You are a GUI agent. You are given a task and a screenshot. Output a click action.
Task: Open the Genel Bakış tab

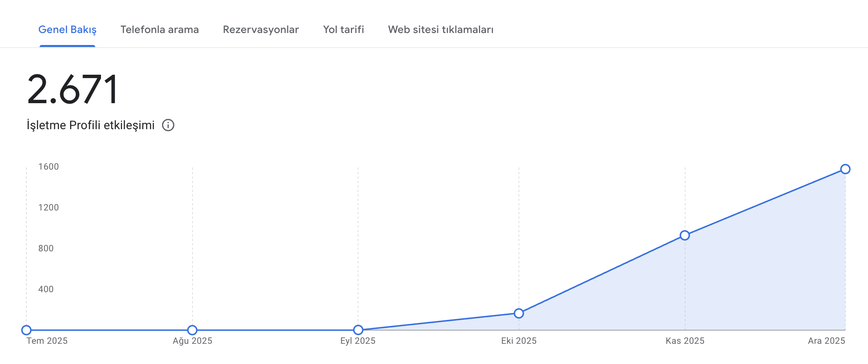tap(67, 30)
